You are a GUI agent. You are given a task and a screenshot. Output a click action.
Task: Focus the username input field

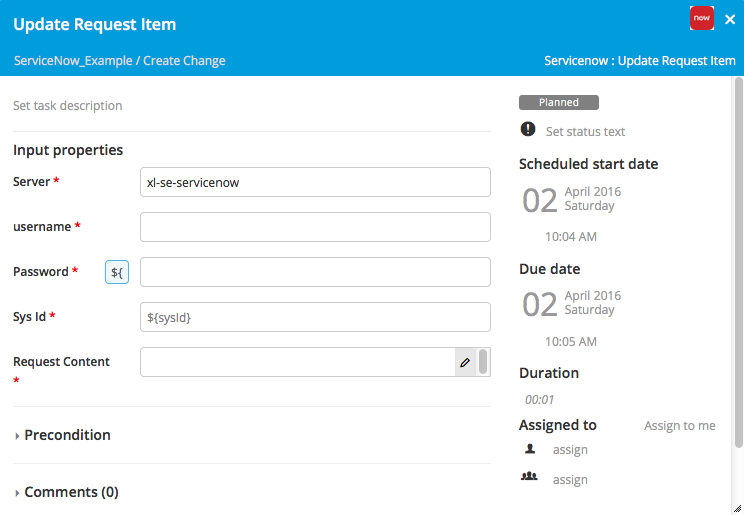[315, 227]
